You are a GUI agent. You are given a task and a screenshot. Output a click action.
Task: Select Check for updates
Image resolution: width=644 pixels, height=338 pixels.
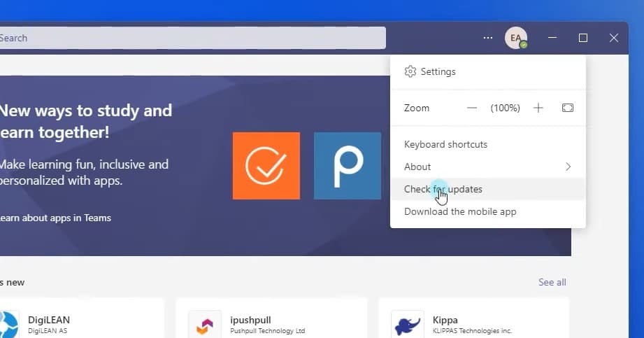(x=488, y=189)
